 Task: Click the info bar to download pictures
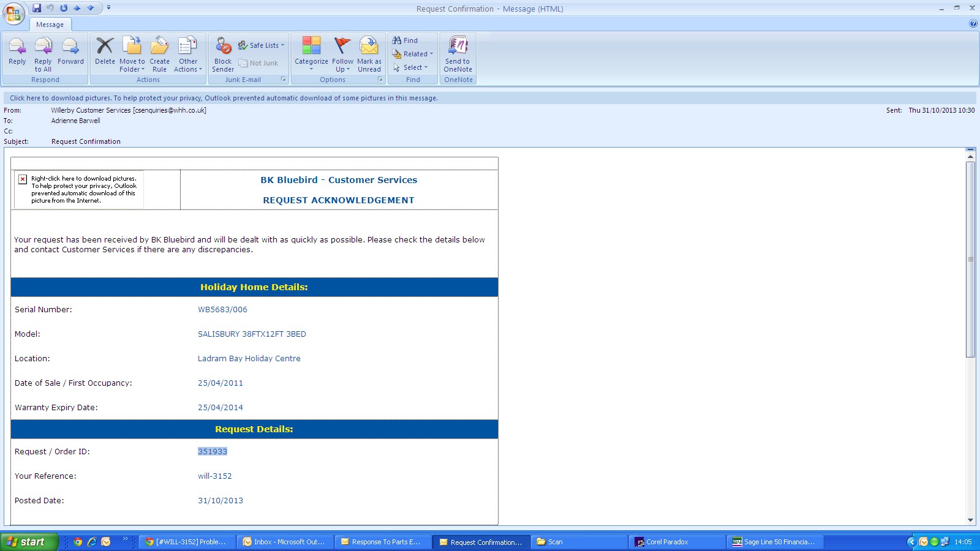click(489, 98)
